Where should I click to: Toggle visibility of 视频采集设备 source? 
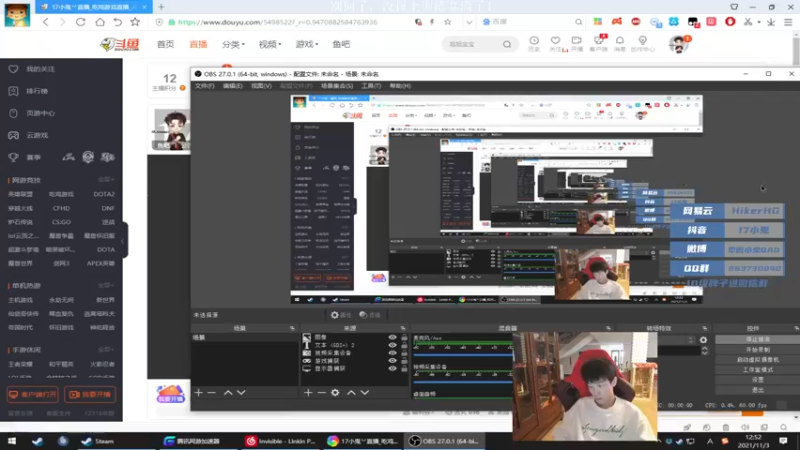392,353
